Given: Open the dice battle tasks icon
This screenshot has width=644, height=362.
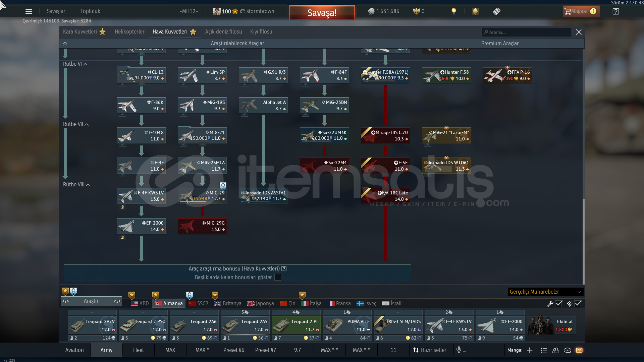Looking at the screenshot, I should [x=497, y=11].
